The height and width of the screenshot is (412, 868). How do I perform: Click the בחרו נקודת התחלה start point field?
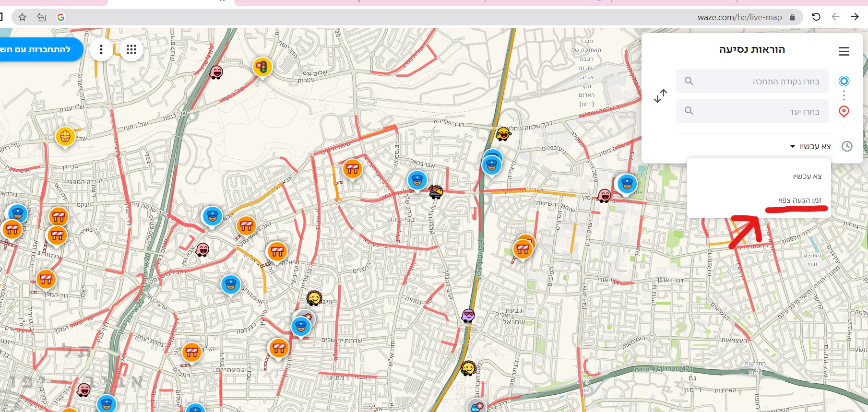[752, 81]
